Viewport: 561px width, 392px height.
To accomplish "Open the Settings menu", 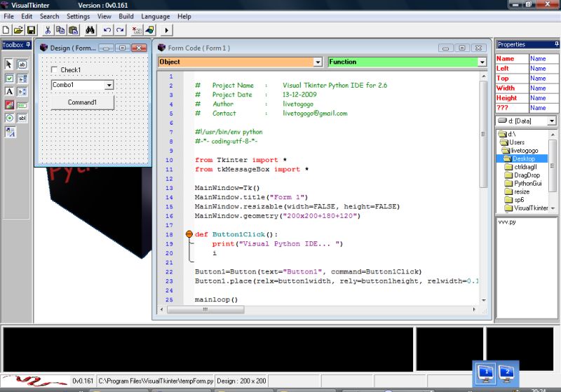I will (78, 16).
